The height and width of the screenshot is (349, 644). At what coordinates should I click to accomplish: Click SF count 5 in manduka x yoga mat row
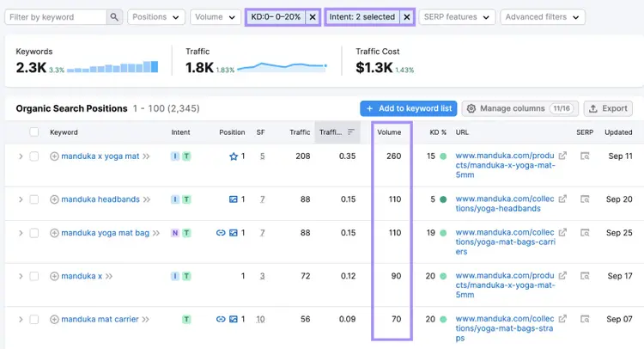262,156
